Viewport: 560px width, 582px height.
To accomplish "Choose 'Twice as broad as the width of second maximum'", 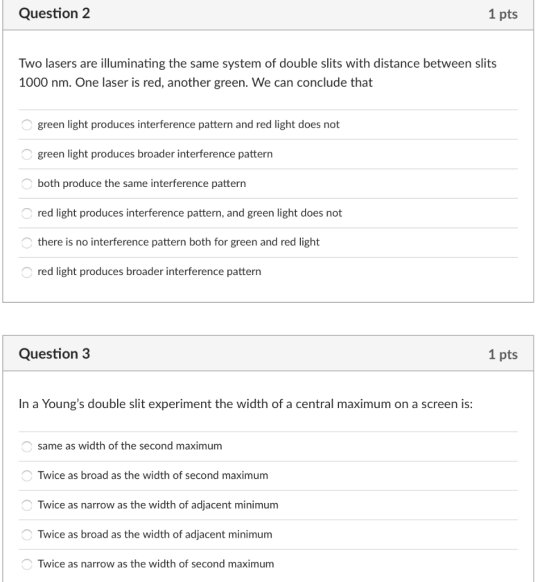I will point(27,475).
